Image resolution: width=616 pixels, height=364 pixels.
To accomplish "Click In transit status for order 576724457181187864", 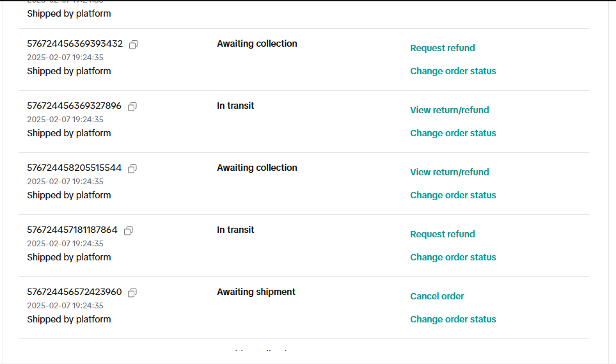I will pos(235,230).
